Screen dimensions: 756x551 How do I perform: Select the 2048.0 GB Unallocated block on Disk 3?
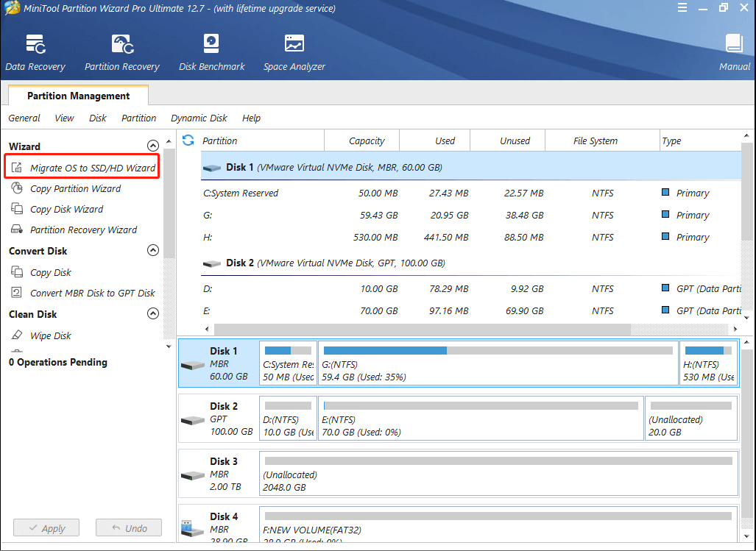(498, 474)
